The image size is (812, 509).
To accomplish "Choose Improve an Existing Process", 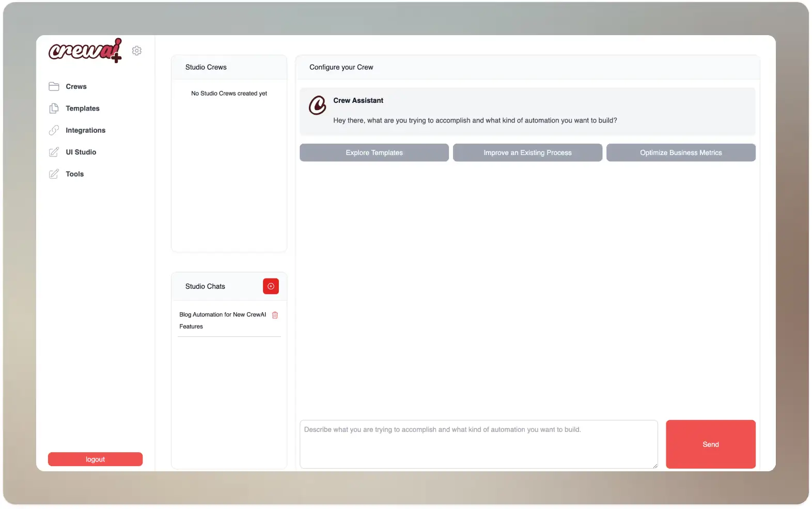I will point(527,152).
